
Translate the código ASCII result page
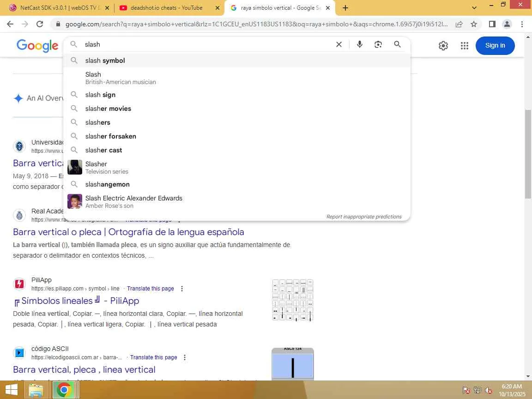[x=153, y=357]
